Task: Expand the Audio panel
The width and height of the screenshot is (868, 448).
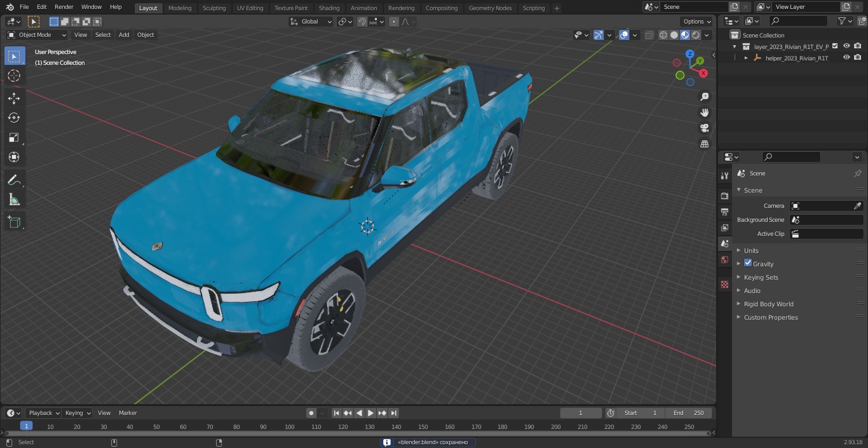Action: click(x=752, y=290)
